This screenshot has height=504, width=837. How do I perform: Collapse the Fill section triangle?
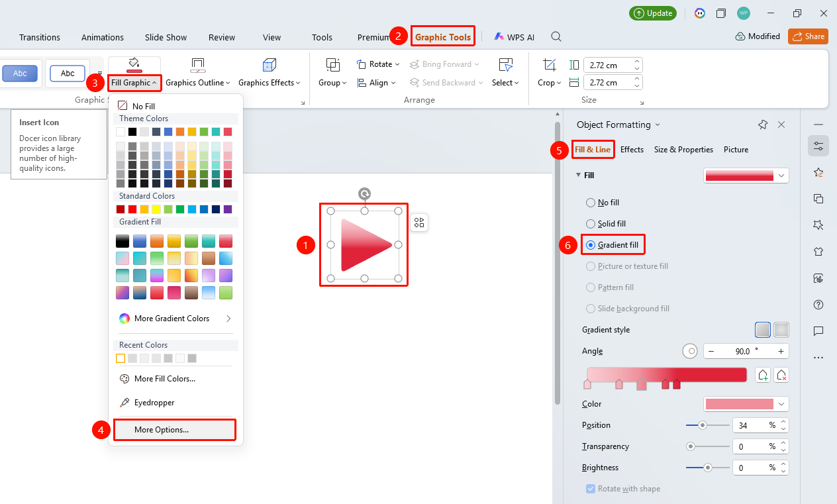[x=578, y=175]
